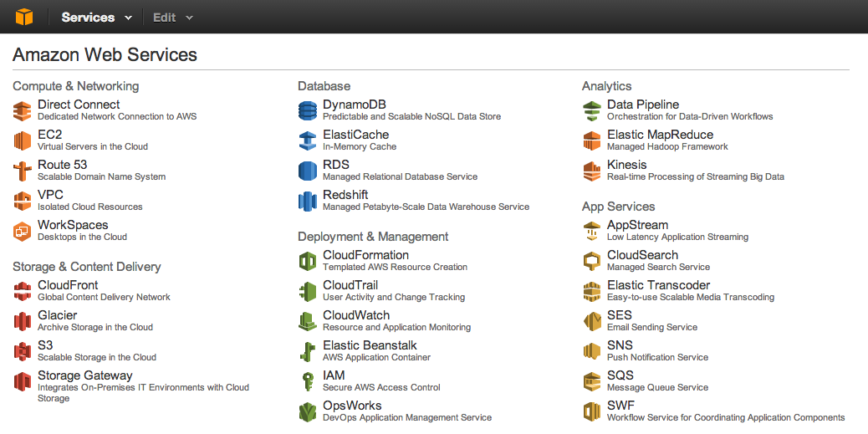
Task: Open the Services dropdown menu
Action: [96, 18]
